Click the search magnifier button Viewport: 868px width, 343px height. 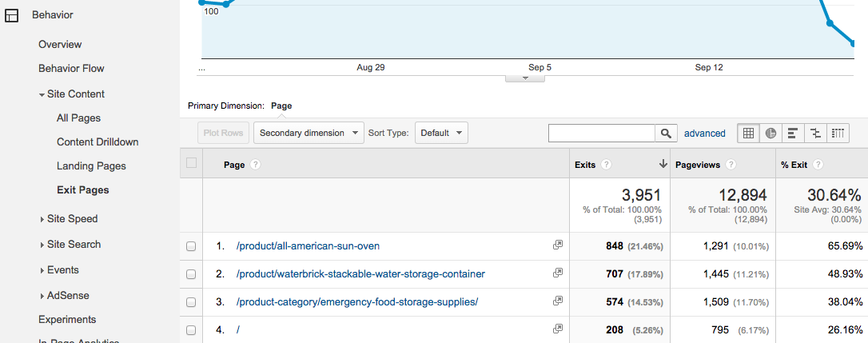666,134
